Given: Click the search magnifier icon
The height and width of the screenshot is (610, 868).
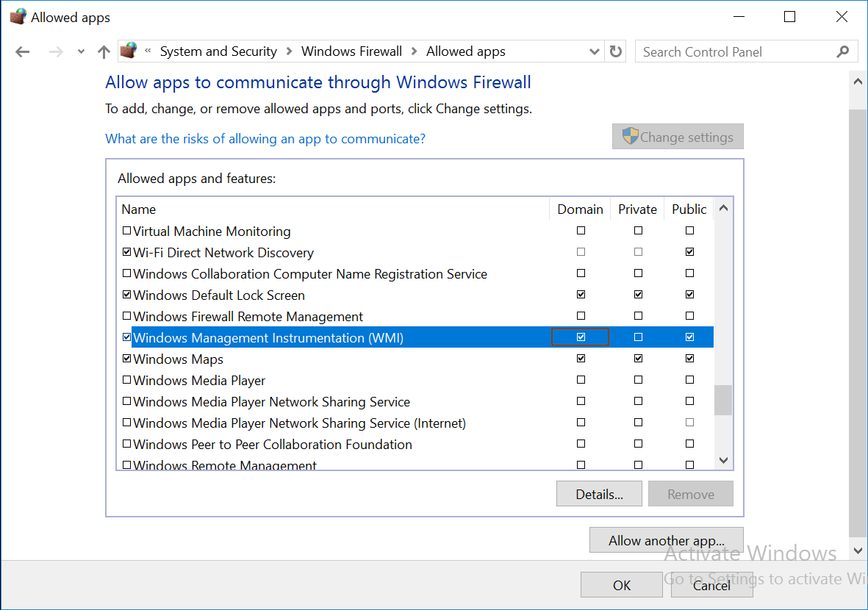Looking at the screenshot, I should click(842, 51).
